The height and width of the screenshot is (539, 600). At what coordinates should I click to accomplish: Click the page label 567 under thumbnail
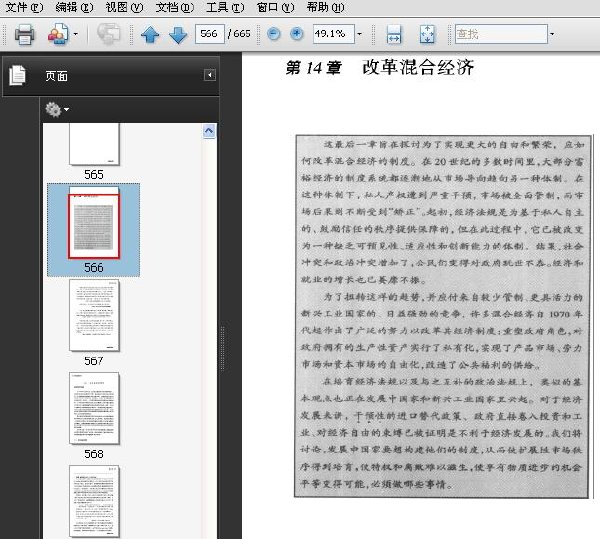click(94, 361)
